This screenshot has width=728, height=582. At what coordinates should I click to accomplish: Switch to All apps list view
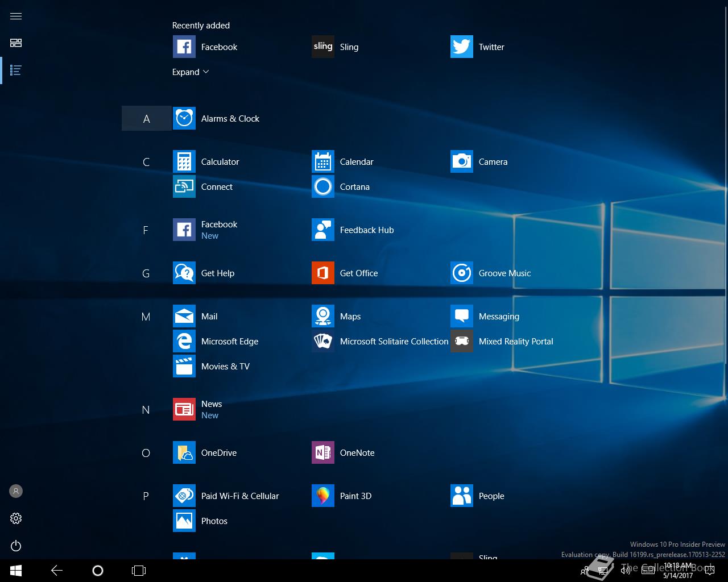[x=16, y=70]
